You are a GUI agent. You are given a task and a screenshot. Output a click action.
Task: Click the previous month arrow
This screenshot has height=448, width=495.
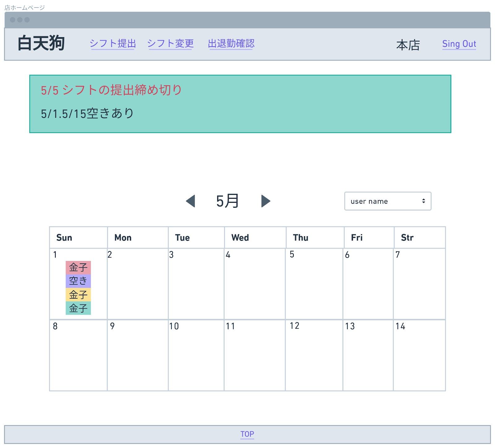click(x=191, y=201)
